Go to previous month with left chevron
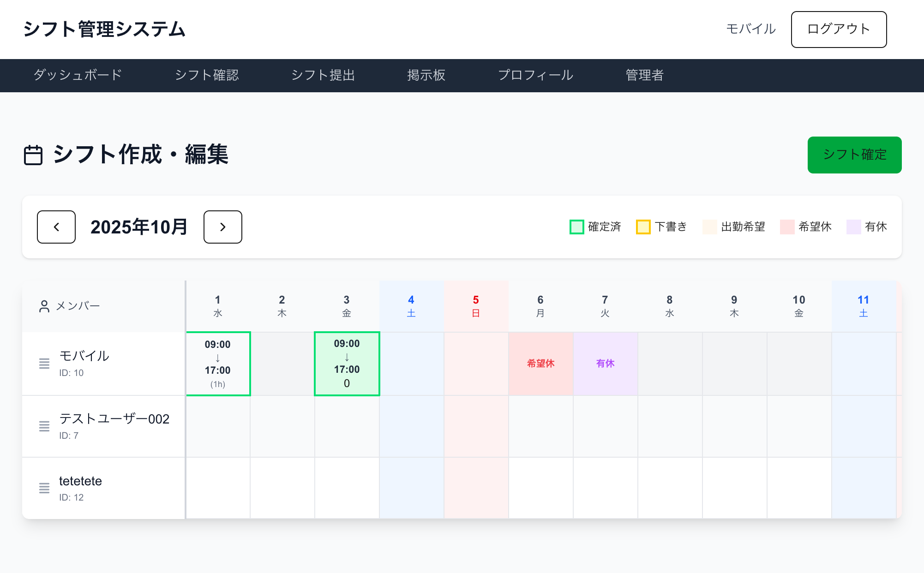The width and height of the screenshot is (924, 573). pos(56,227)
